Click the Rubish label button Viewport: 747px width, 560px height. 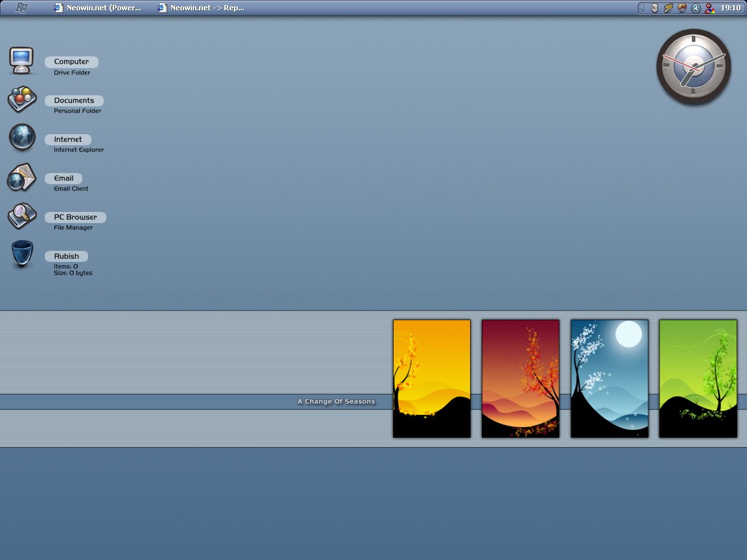66,256
